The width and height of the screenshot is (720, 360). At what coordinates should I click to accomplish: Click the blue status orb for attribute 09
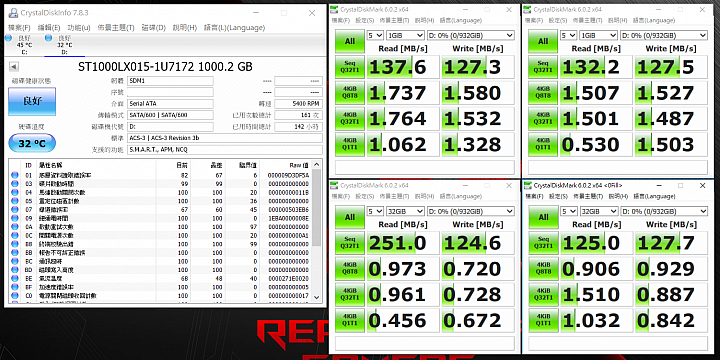(x=15, y=218)
